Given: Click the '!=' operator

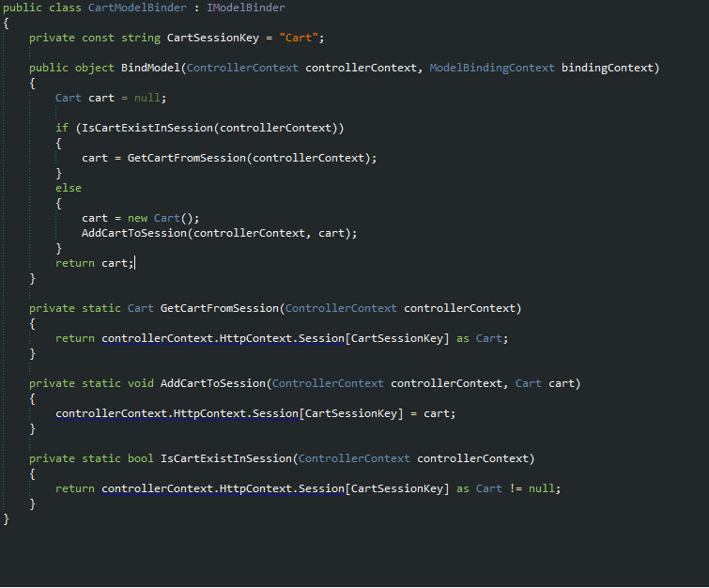Looking at the screenshot, I should click(516, 488).
